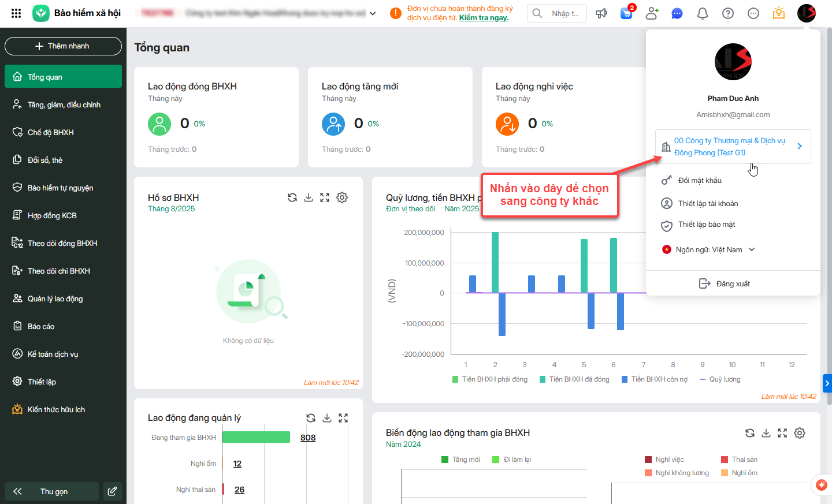Toggle Nghỉ việc legend series
The height and width of the screenshot is (504, 832).
click(x=664, y=460)
